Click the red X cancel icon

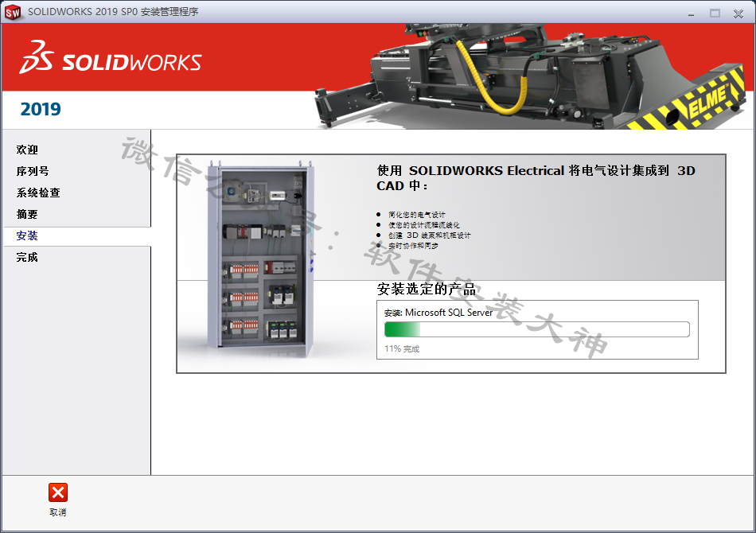pyautogui.click(x=58, y=492)
